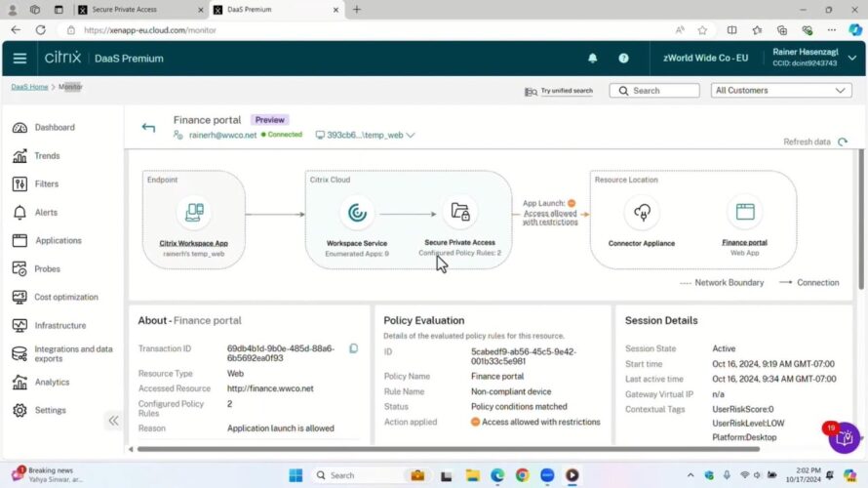Click the Preview badge next to Finance portal
Screen dimensions: 868x488
pos(269,120)
